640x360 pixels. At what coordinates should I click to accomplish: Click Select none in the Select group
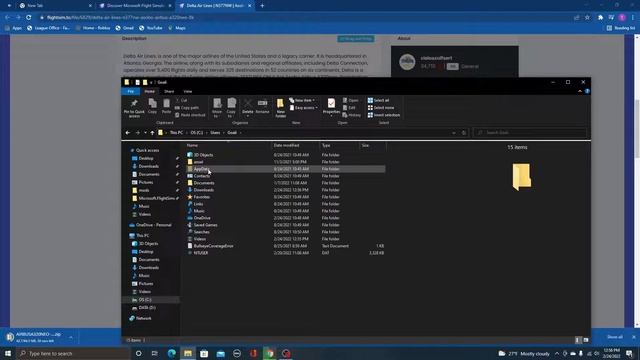[381, 108]
